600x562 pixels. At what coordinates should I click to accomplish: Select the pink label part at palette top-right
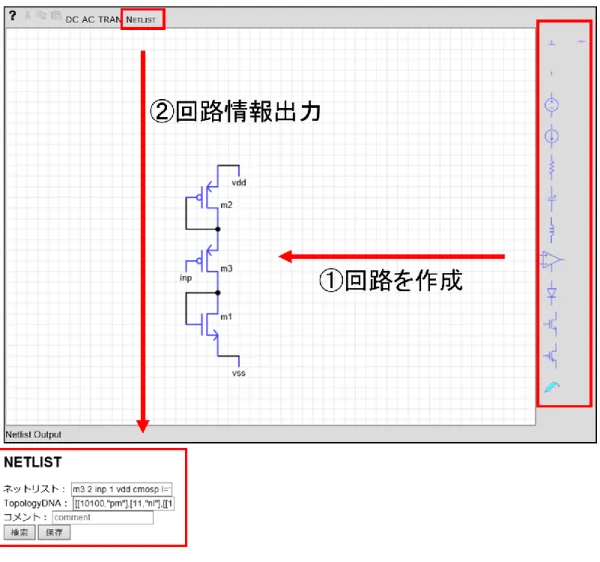582,42
